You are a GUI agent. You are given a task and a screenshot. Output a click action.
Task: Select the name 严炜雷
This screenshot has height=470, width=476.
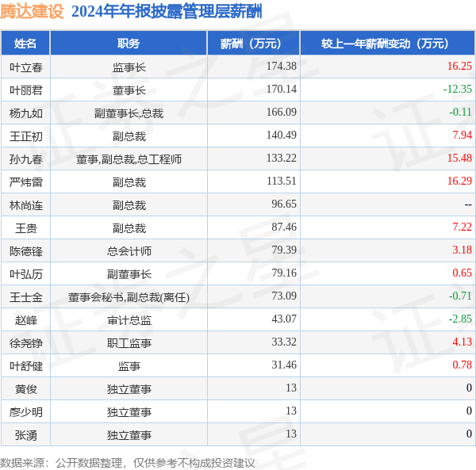[x=26, y=182]
